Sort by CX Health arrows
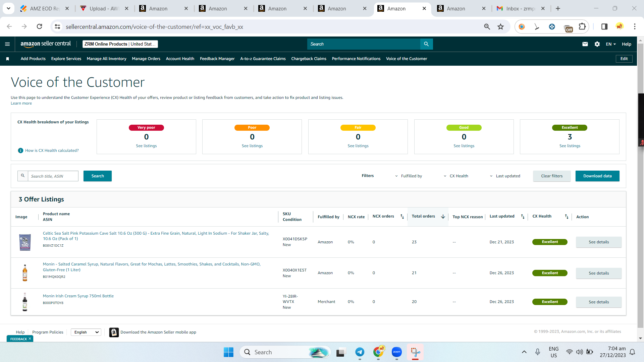This screenshot has height=362, width=644. (x=567, y=217)
